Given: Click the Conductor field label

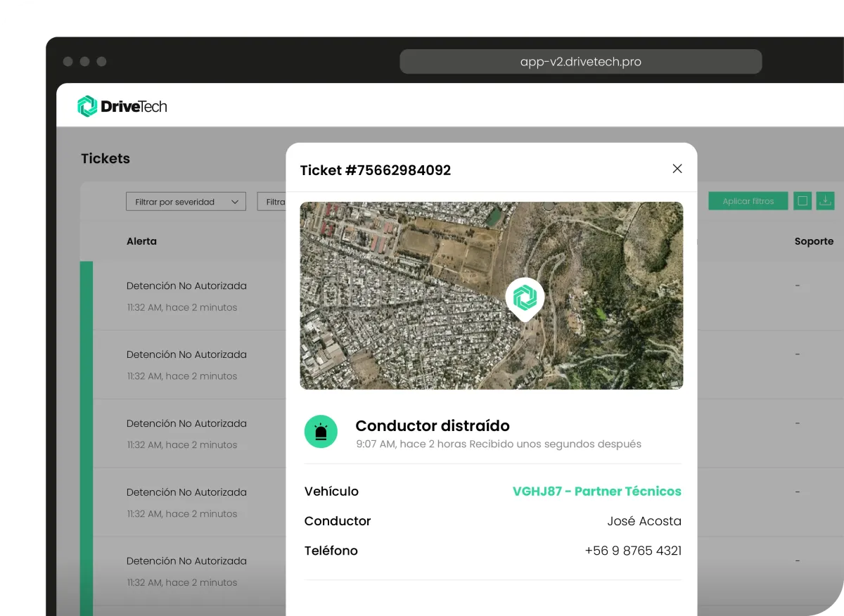Looking at the screenshot, I should tap(338, 521).
